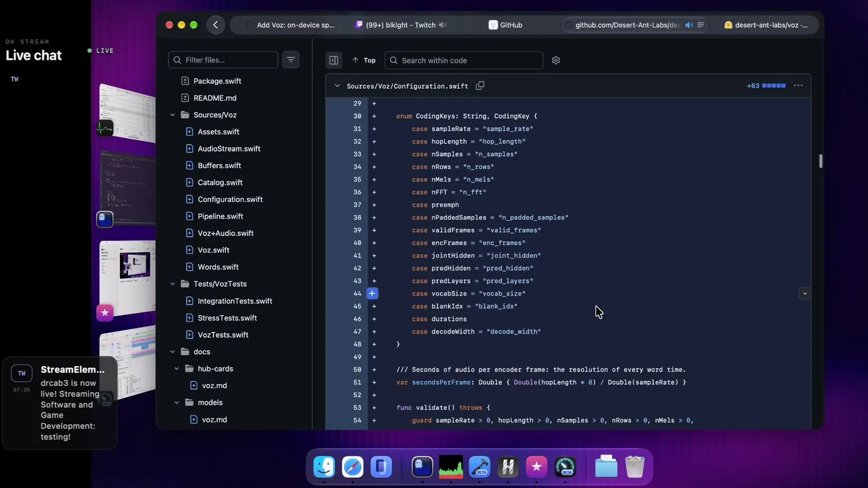Open Words.swift file
This screenshot has width=868, height=488.
click(218, 268)
